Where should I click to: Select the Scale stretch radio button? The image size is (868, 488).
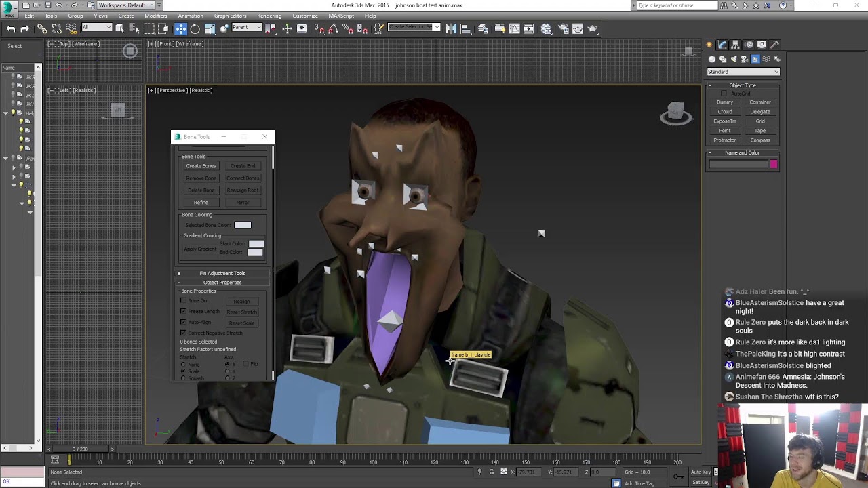[183, 371]
